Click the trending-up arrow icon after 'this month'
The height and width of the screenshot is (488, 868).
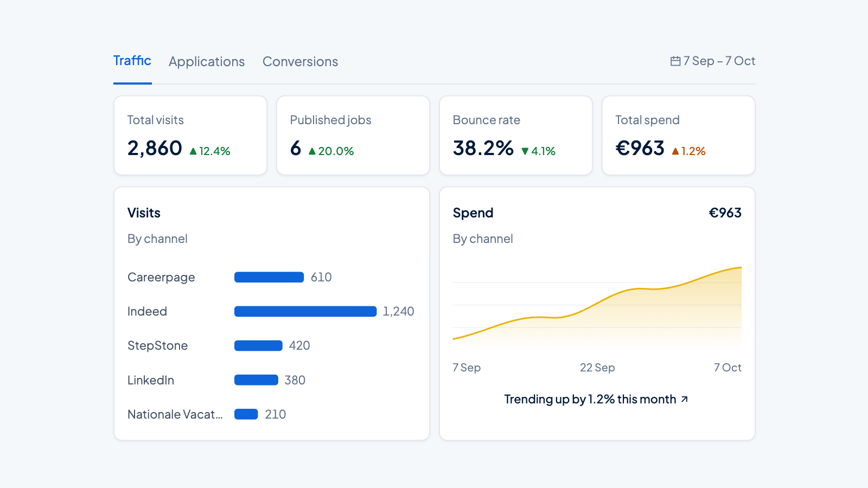pos(685,399)
